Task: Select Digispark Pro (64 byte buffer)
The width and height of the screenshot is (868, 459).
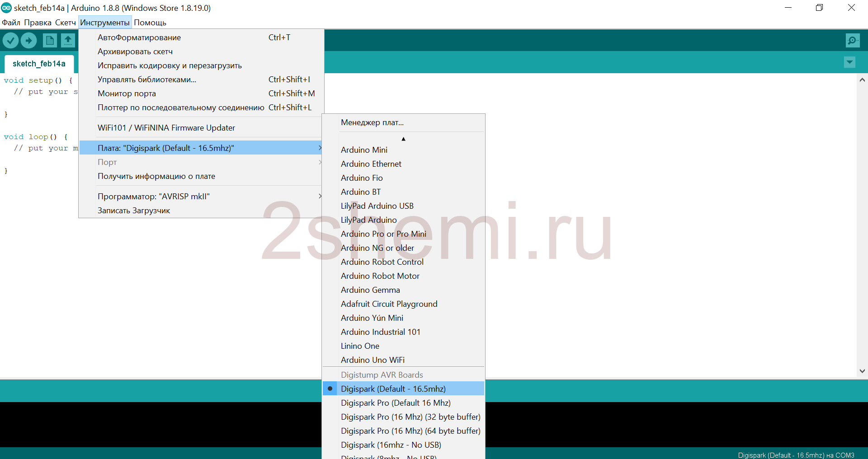Action: tap(403, 431)
